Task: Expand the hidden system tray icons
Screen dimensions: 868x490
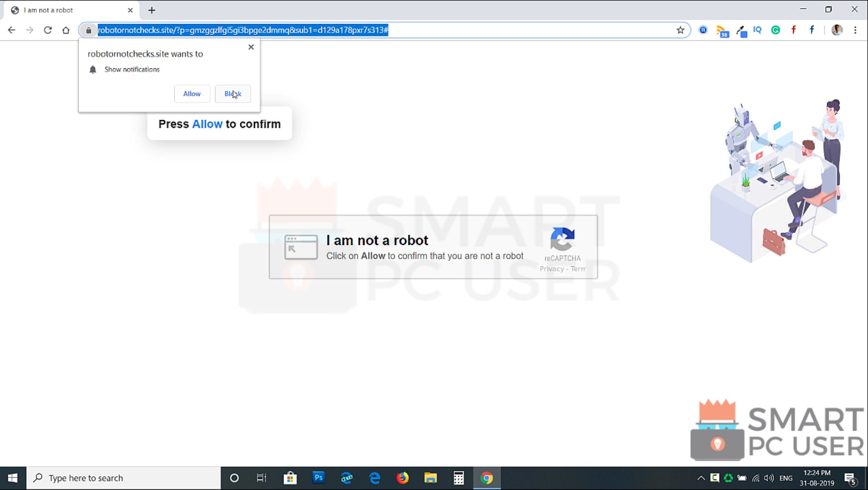Action: click(701, 478)
